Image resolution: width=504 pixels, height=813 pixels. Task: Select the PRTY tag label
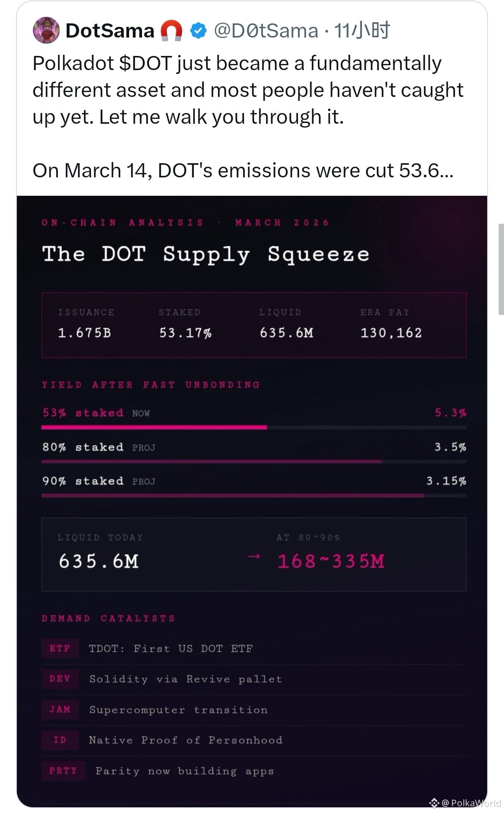(63, 770)
